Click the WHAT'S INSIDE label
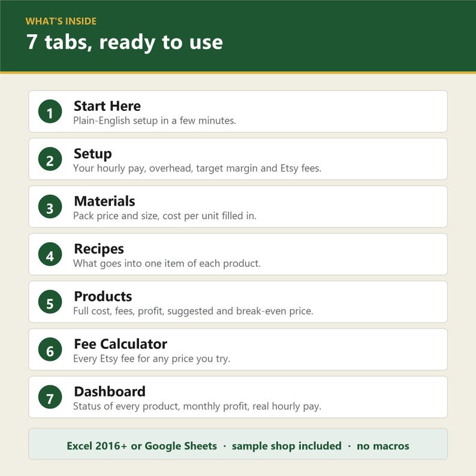 (x=61, y=21)
